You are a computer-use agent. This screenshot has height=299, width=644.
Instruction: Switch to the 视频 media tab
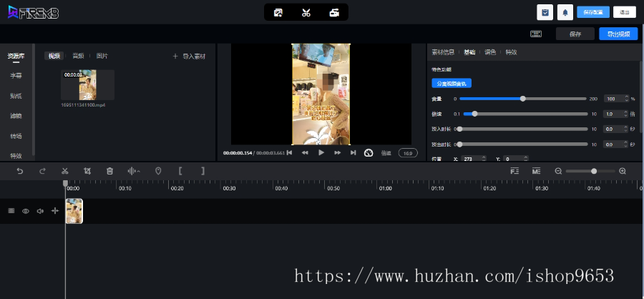tap(54, 56)
